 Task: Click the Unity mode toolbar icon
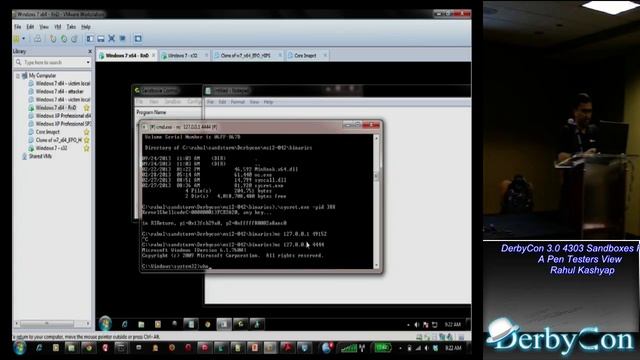(x=122, y=39)
